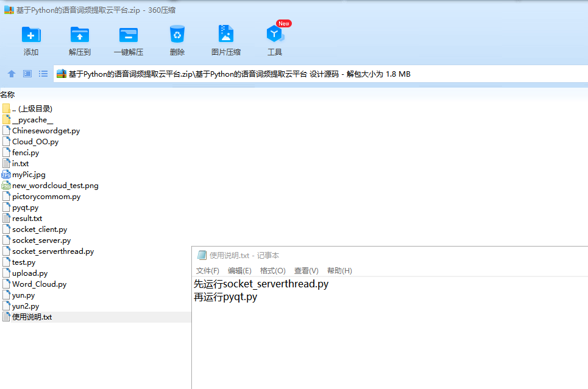
Task: Click the parent directory folder icon
Action: click(6, 109)
